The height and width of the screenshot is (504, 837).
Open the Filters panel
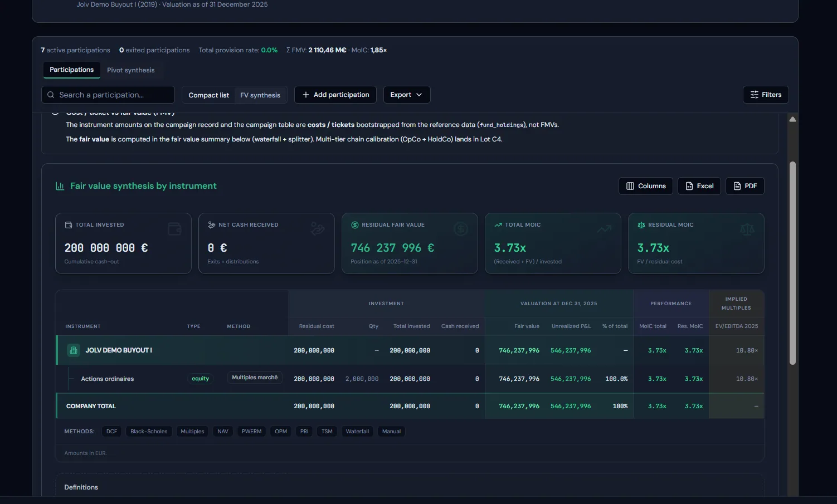click(x=766, y=95)
